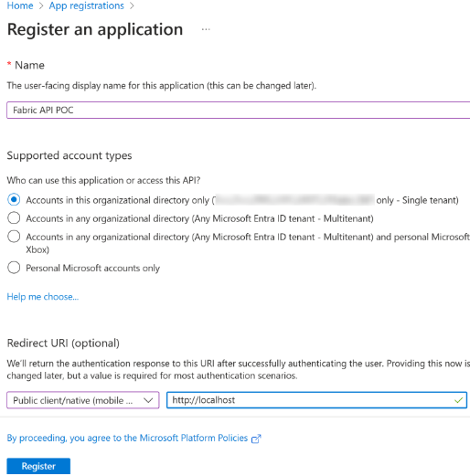
Task: Select Accounts in this organizational directory only
Action: point(14,200)
